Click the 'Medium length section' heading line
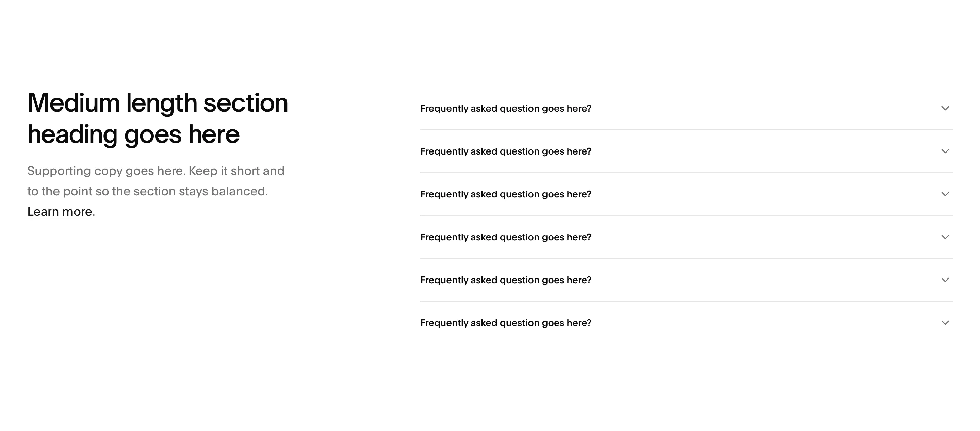The height and width of the screenshot is (431, 980). [x=158, y=103]
